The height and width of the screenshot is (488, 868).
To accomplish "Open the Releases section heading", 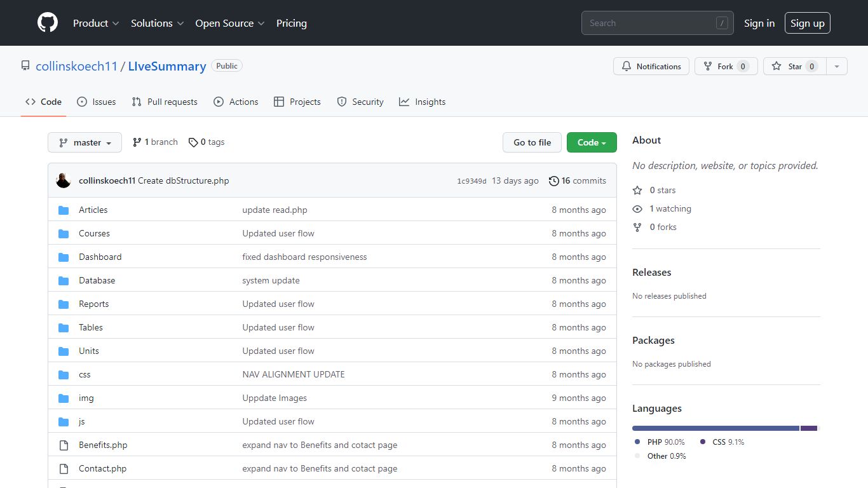I will [652, 272].
